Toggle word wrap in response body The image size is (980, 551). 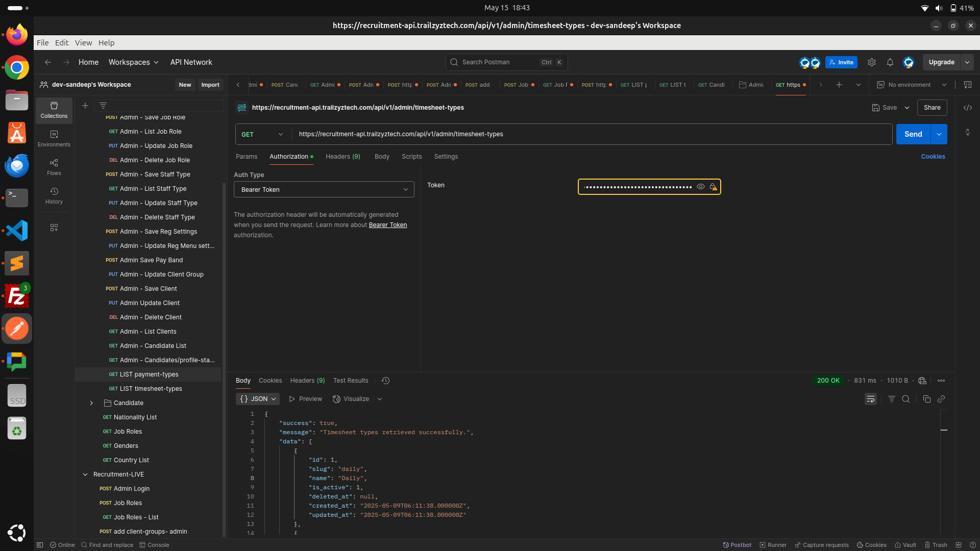pos(871,399)
